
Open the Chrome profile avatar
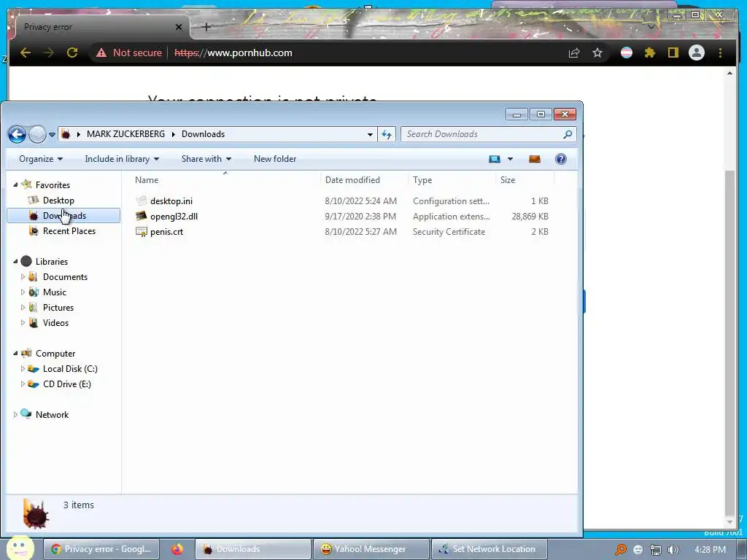pyautogui.click(x=697, y=52)
